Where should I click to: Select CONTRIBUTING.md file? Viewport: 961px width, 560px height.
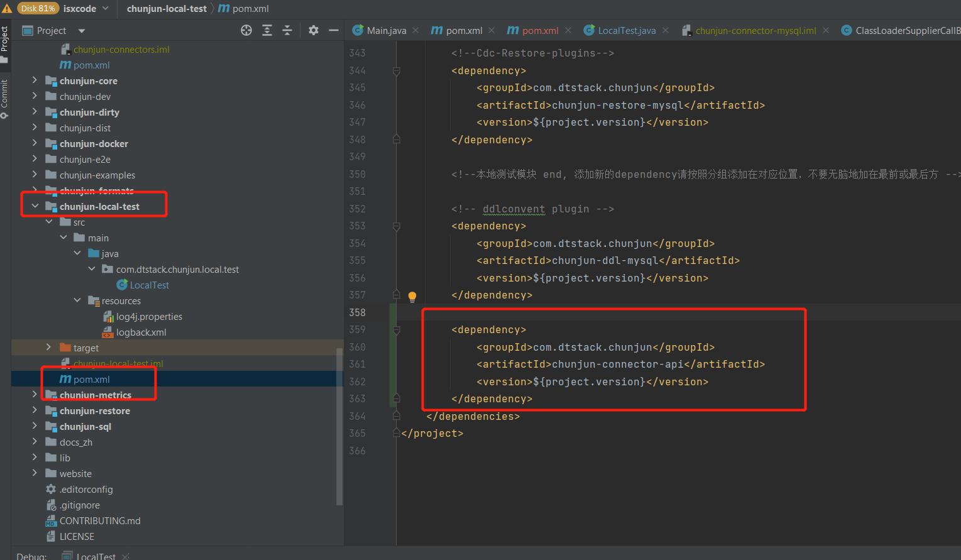click(100, 521)
